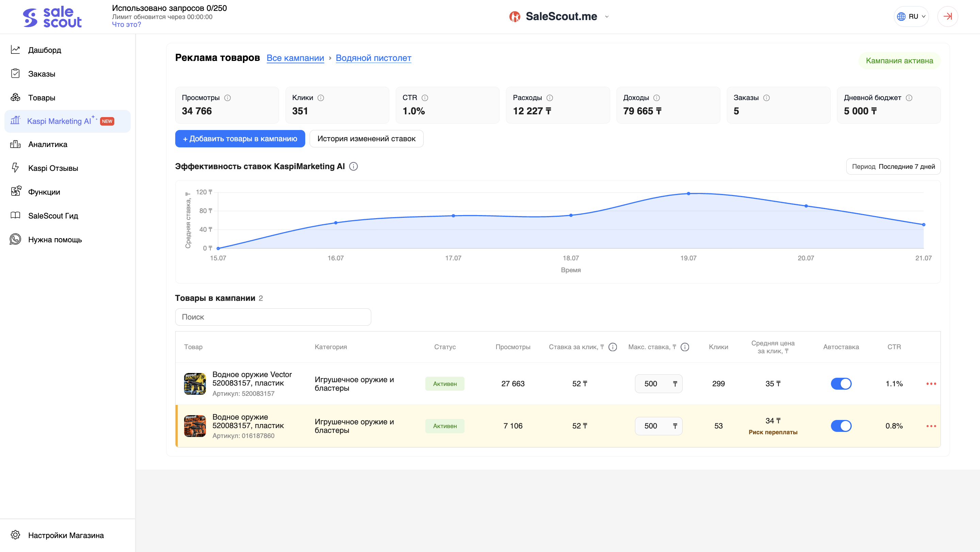
Task: Open История изменений ставок
Action: [366, 139]
